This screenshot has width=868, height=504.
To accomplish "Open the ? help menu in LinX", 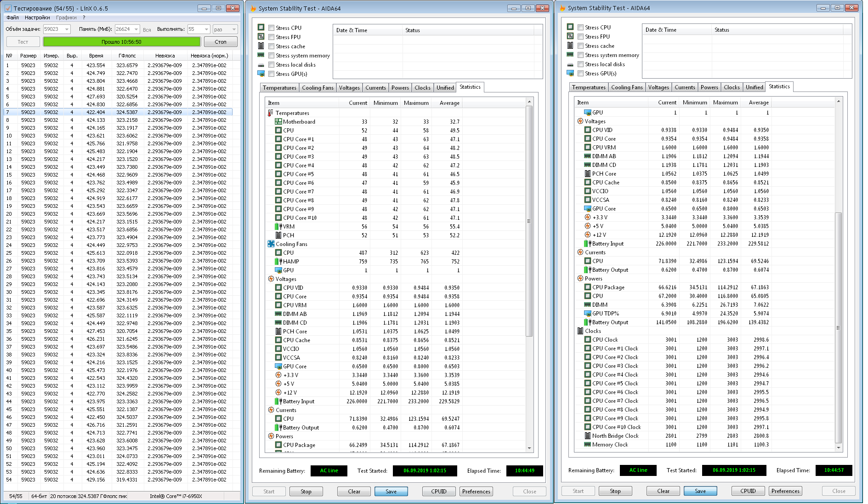I will point(84,17).
